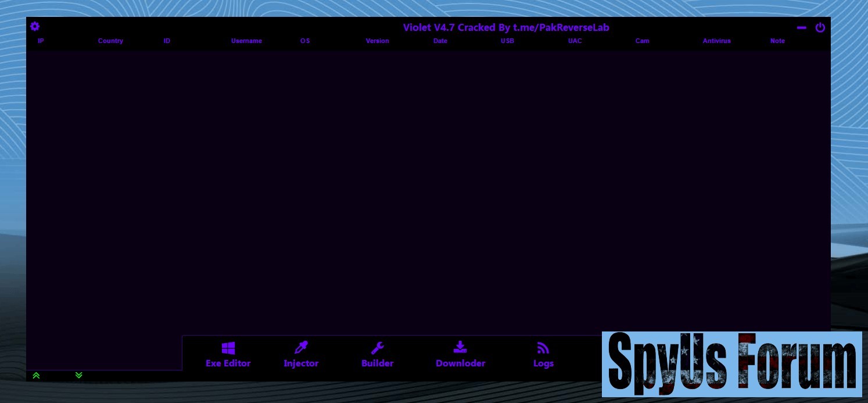The height and width of the screenshot is (403, 868).
Task: Sort by the IP column header
Action: [x=41, y=41]
